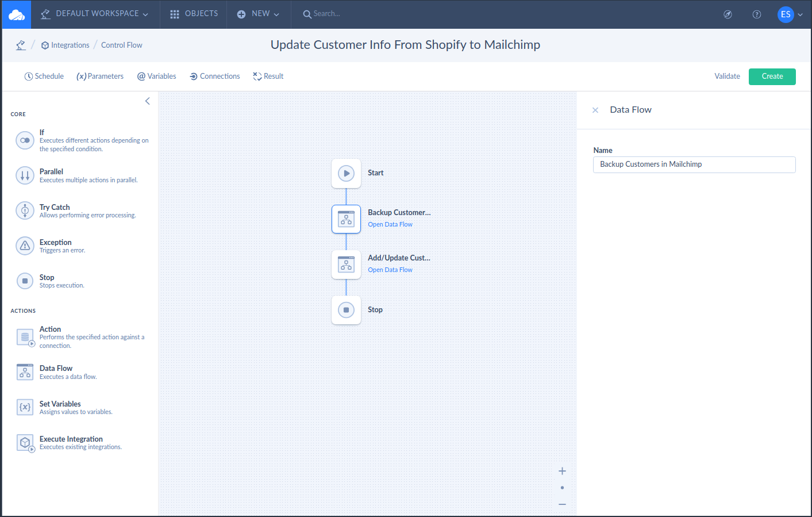Click the compass icon in header
Screen dimensions: 812x517
728,14
